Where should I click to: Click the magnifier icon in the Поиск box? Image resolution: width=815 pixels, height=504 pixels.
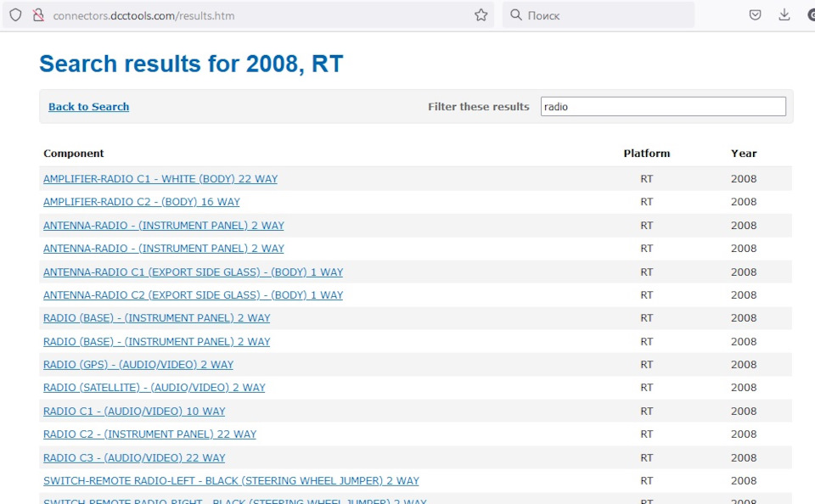(515, 15)
